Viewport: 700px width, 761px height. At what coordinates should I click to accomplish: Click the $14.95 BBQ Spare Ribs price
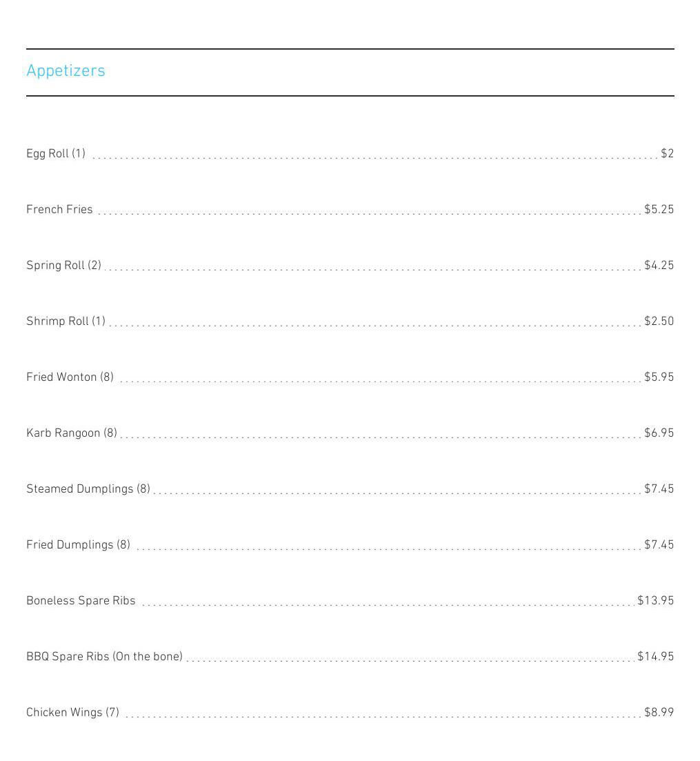coord(655,656)
